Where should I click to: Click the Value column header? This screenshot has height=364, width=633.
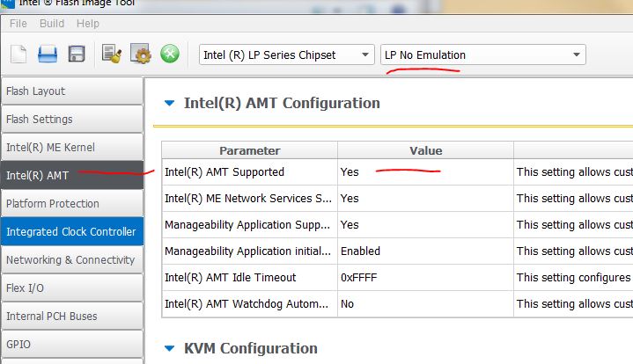click(425, 150)
